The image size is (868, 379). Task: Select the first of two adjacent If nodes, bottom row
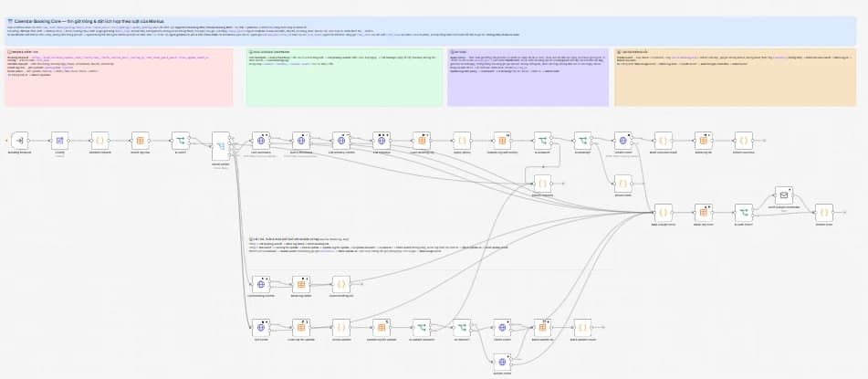422,328
